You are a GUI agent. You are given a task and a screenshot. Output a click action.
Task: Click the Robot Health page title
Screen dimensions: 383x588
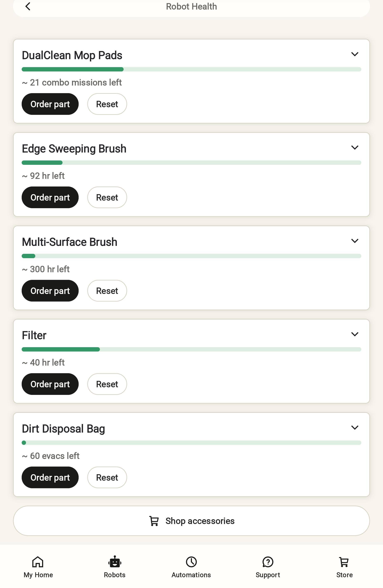pos(191,6)
